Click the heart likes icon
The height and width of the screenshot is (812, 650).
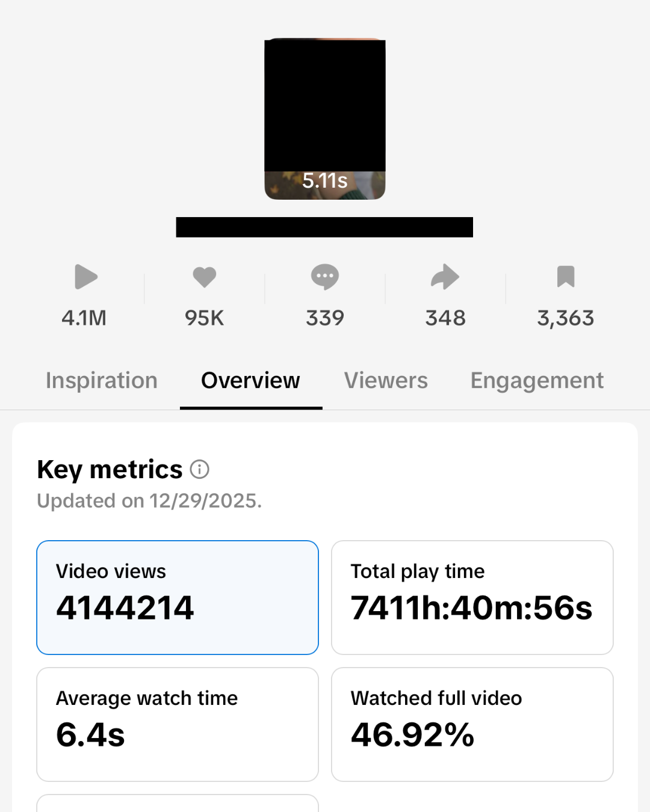205,277
